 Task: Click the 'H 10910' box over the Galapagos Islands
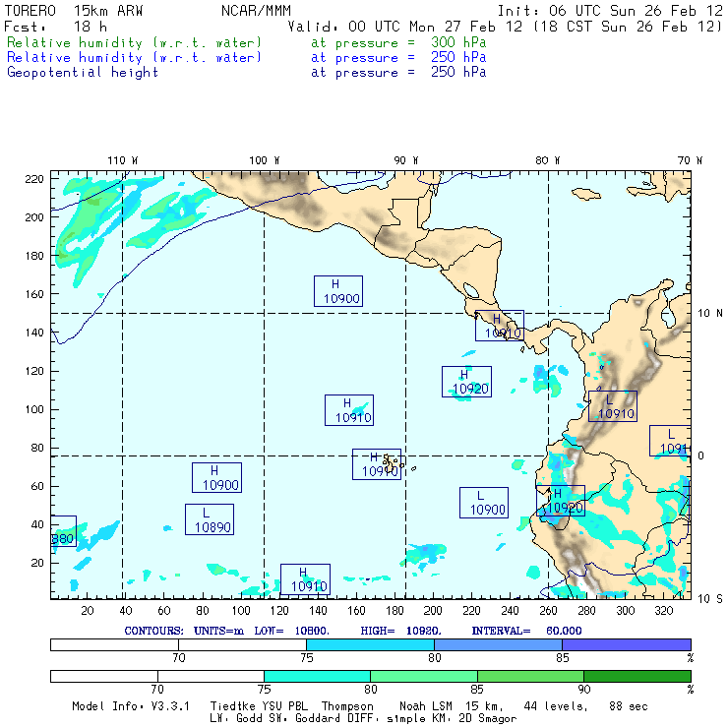377,464
